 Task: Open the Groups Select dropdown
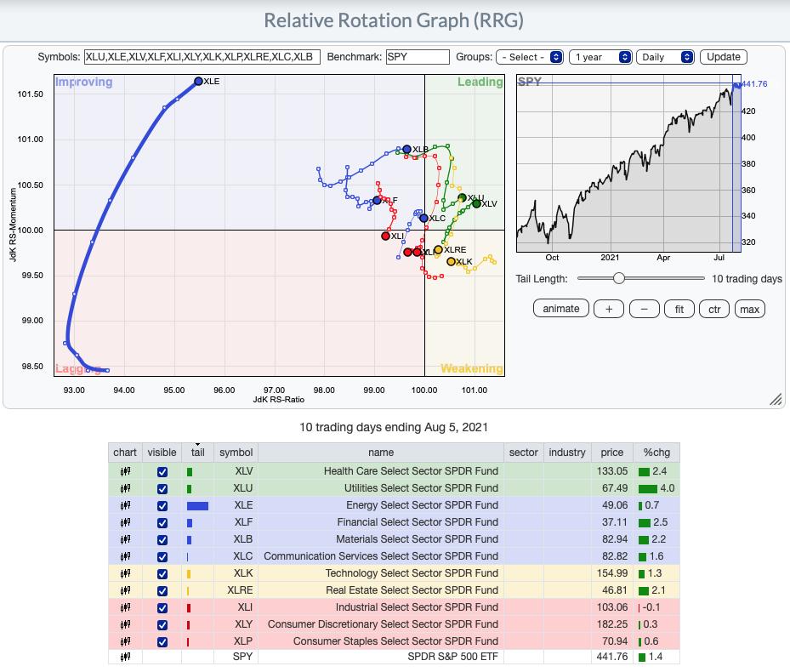coord(529,57)
